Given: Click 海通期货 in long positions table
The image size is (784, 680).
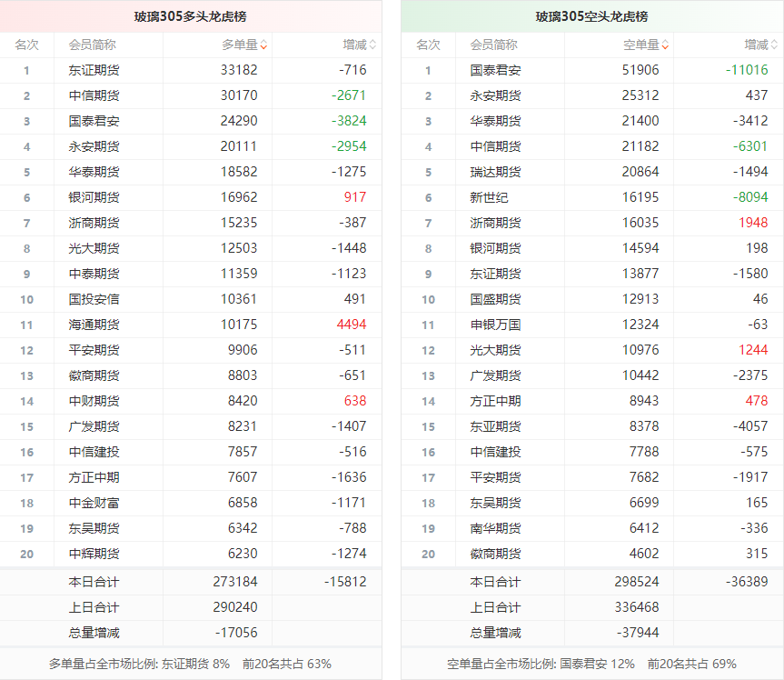Looking at the screenshot, I should tap(94, 325).
